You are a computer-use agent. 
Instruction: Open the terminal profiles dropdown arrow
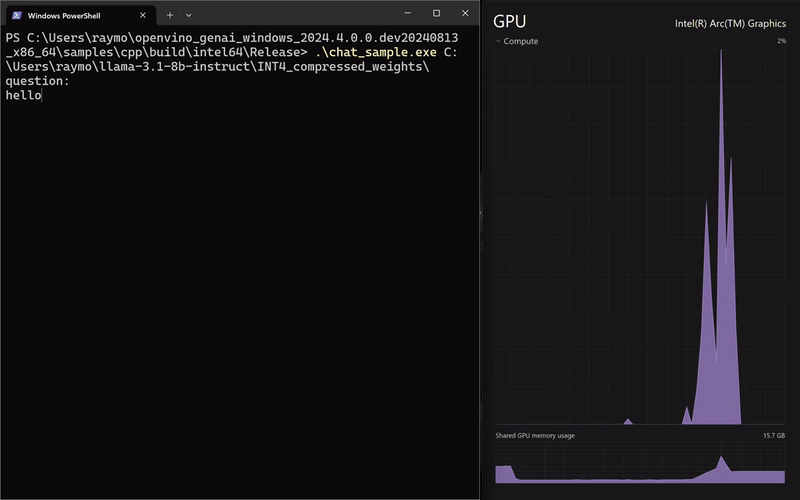click(189, 15)
